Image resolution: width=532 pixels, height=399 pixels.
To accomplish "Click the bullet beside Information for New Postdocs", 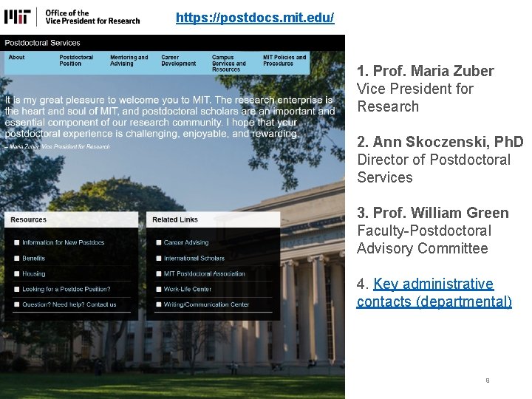I will coord(16,242).
